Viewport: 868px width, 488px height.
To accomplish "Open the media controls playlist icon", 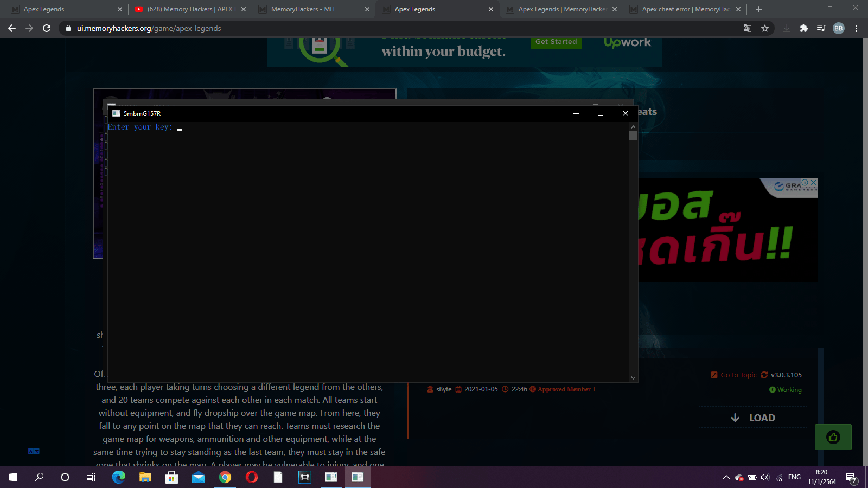I will [821, 28].
